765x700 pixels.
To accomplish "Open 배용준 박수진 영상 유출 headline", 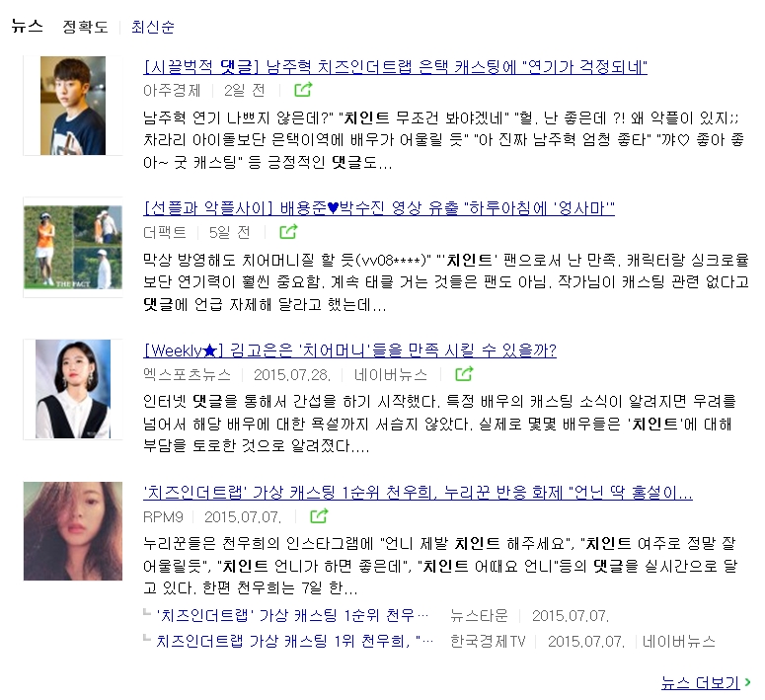I will click(379, 208).
